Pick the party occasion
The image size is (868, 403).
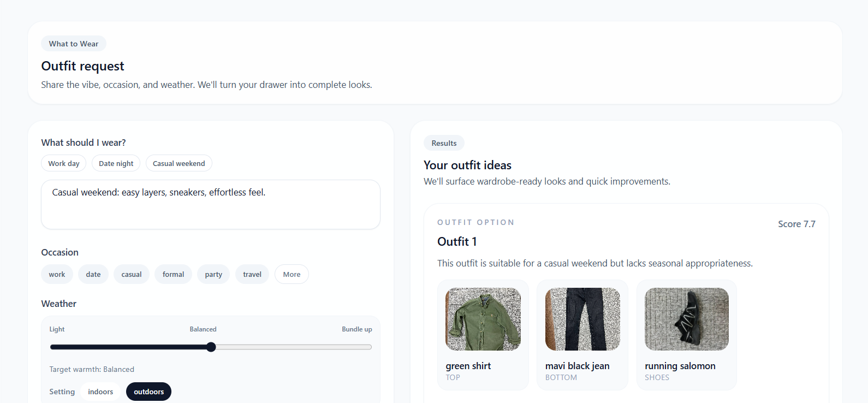[213, 274]
